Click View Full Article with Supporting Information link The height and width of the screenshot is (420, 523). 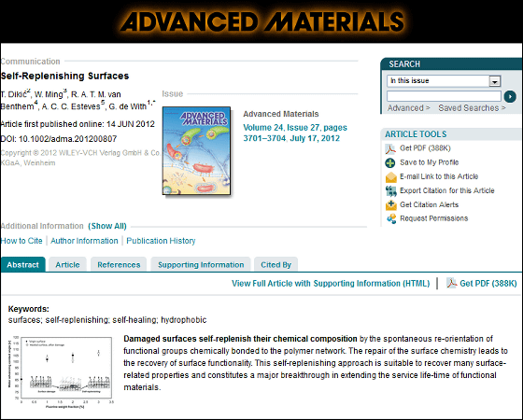click(331, 284)
